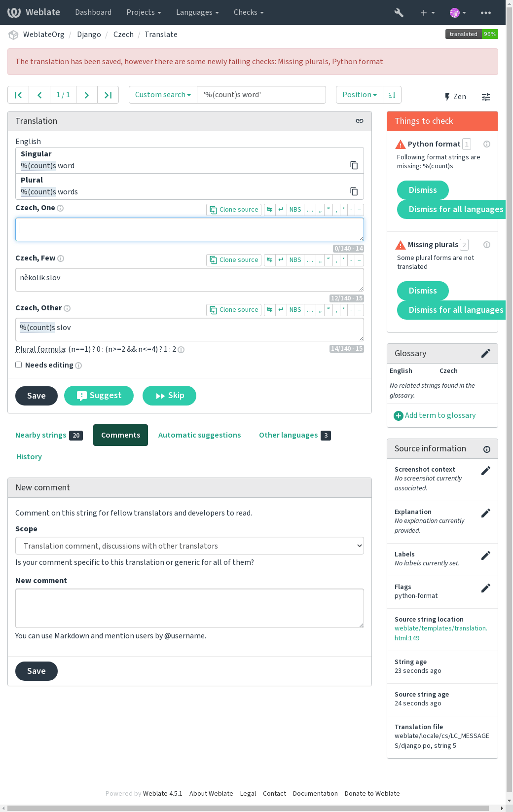
Task: Go to the first string
Action: [18, 95]
